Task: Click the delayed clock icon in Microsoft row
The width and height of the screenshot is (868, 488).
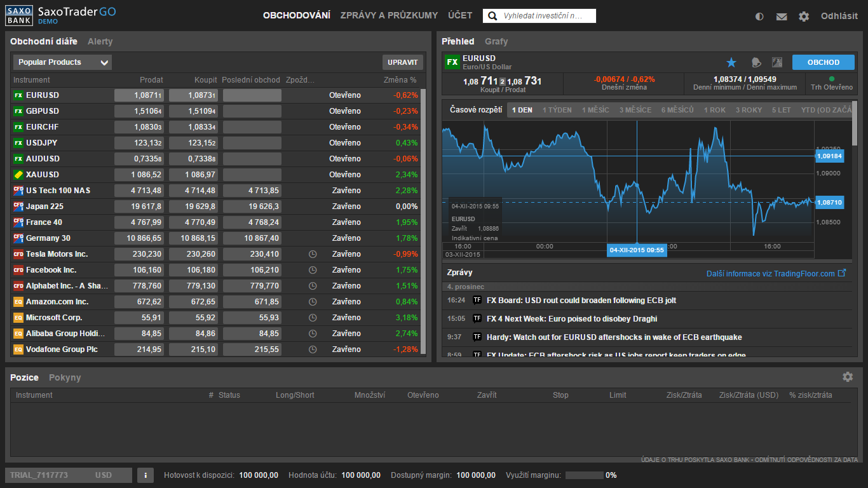Action: (313, 318)
